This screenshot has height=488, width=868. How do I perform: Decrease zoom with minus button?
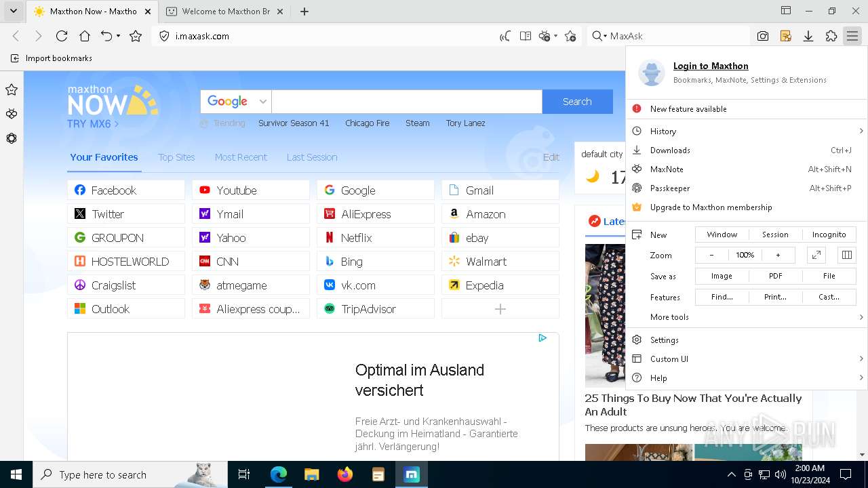pos(711,255)
